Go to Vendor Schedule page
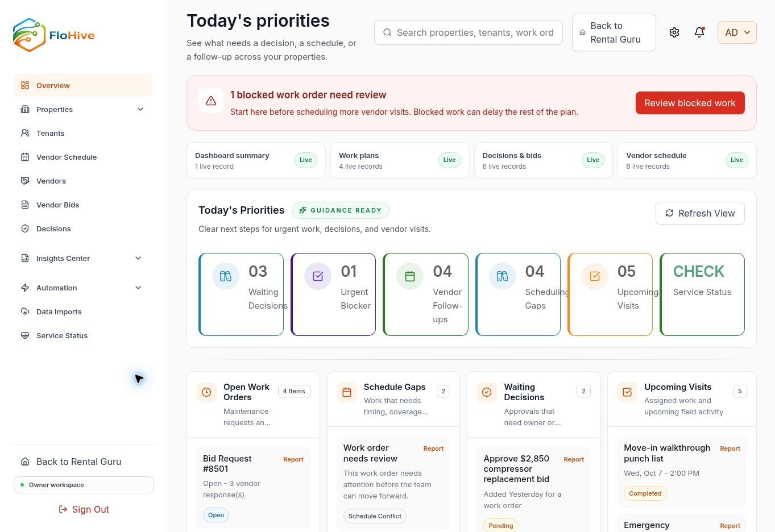This screenshot has height=532, width=775. click(83, 157)
